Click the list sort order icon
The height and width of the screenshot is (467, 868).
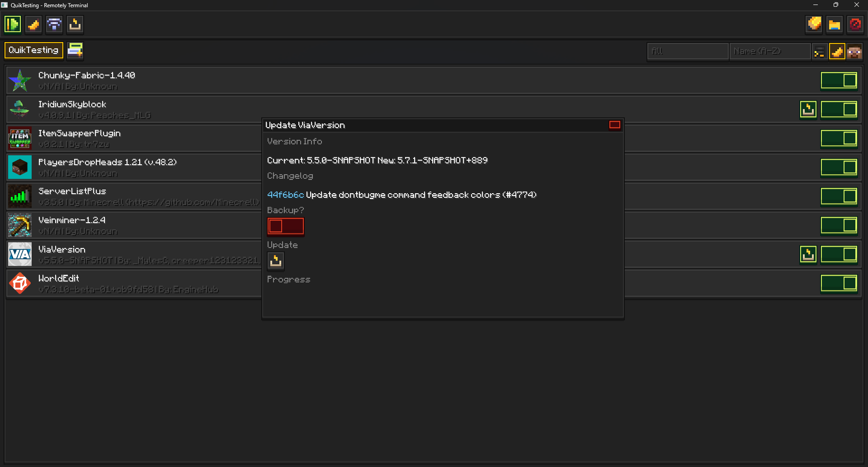819,52
